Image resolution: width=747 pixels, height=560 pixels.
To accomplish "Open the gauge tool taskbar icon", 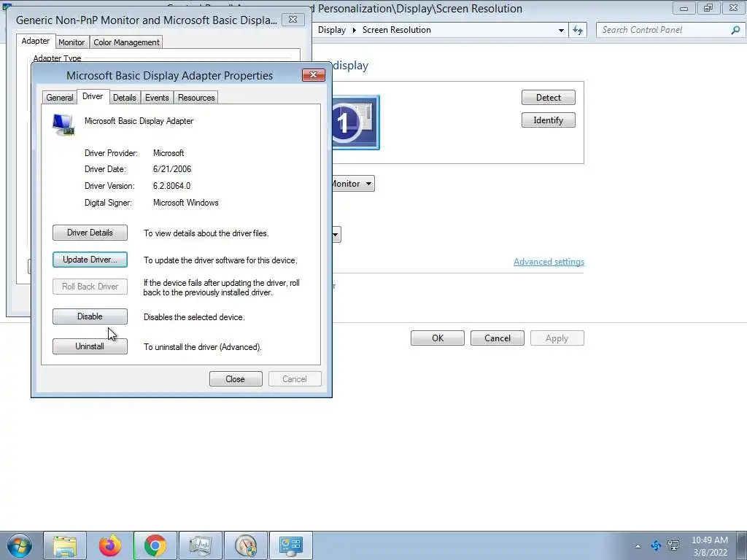I will [246, 545].
